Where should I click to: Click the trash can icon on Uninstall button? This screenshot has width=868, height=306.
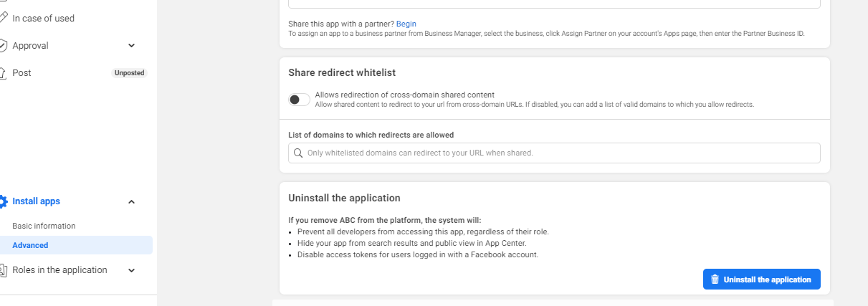715,279
